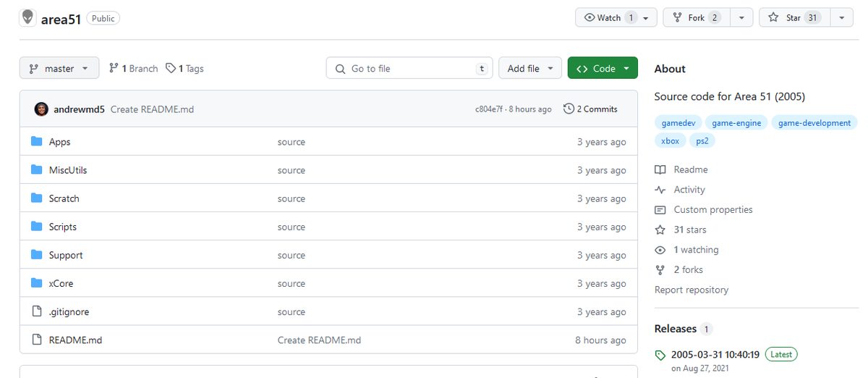Click the Scripts folder icon

(36, 227)
